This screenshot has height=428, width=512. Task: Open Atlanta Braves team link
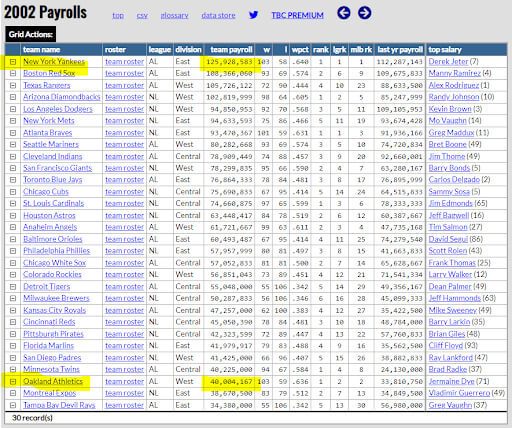tap(48, 132)
